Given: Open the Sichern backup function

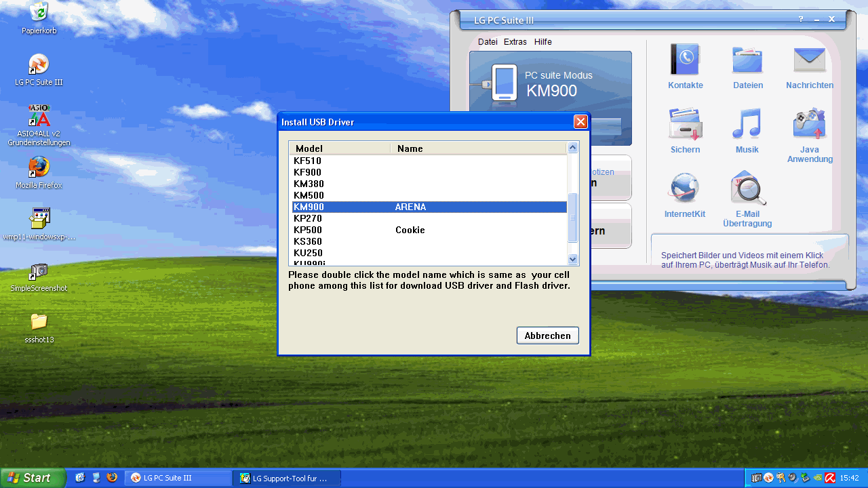Looking at the screenshot, I should click(x=685, y=131).
